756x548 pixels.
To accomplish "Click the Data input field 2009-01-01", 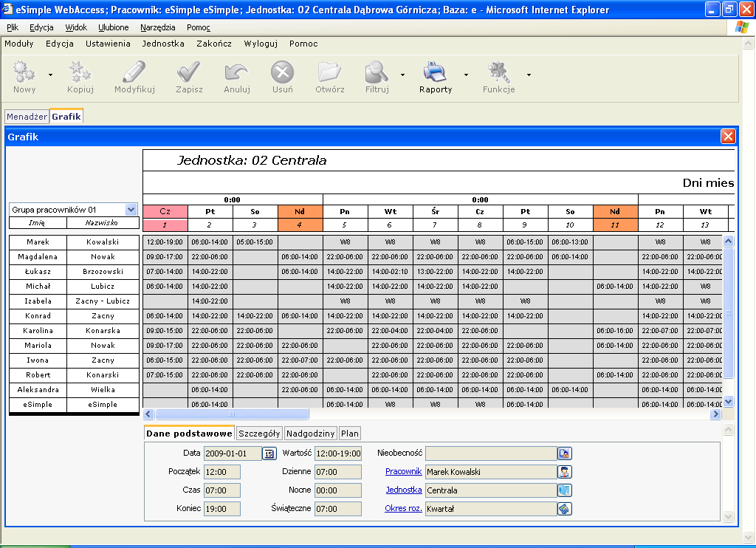I will click(233, 453).
